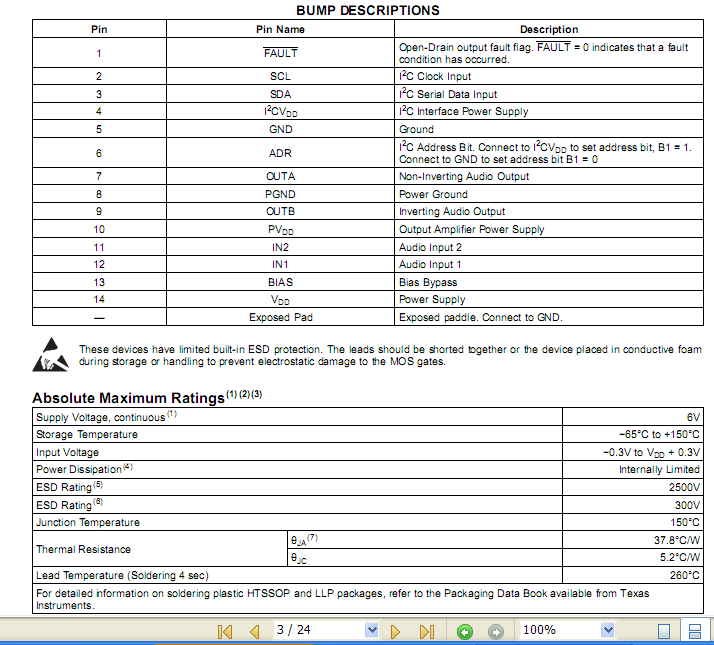Open the zoom level dropdown arrow

pos(607,630)
